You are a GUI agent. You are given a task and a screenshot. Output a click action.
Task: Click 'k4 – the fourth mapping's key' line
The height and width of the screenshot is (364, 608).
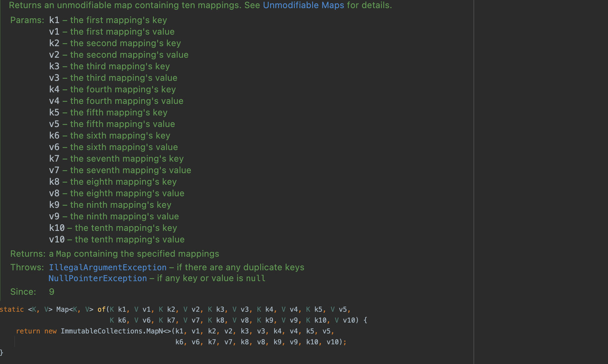coord(112,89)
